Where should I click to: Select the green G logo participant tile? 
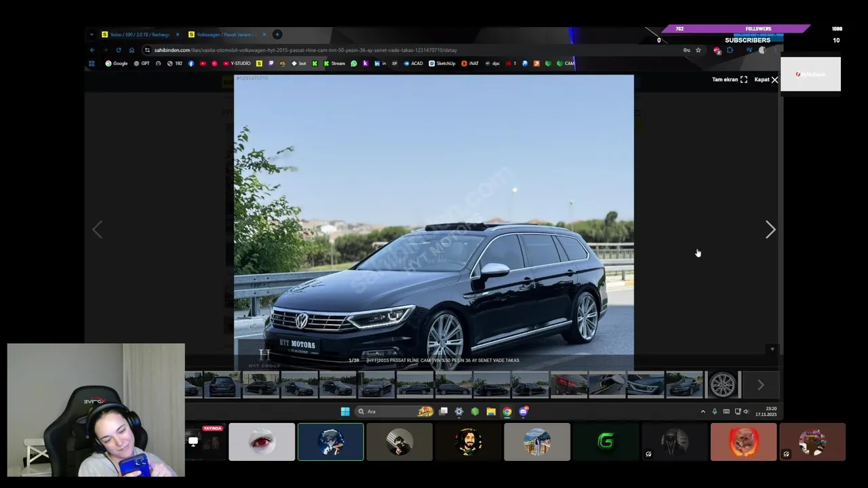[x=606, y=442]
